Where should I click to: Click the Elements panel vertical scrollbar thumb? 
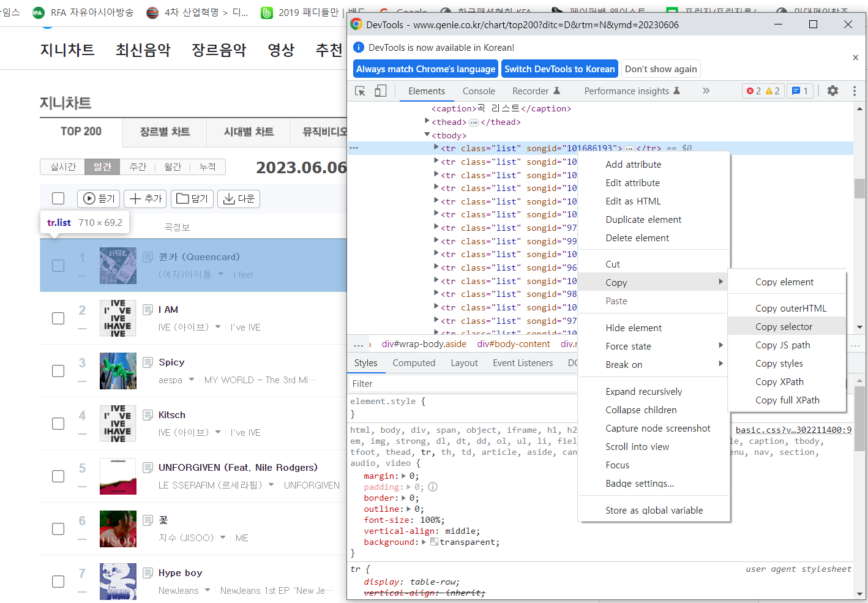click(859, 188)
